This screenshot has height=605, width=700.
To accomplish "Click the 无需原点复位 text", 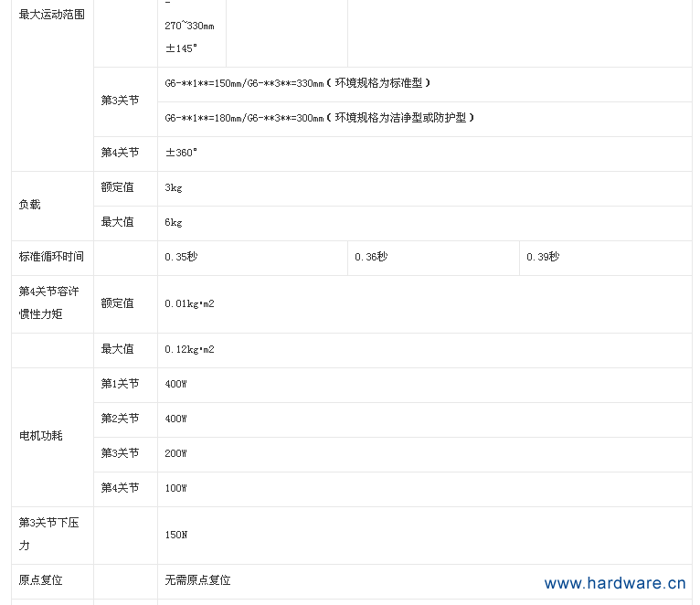I will tap(197, 580).
